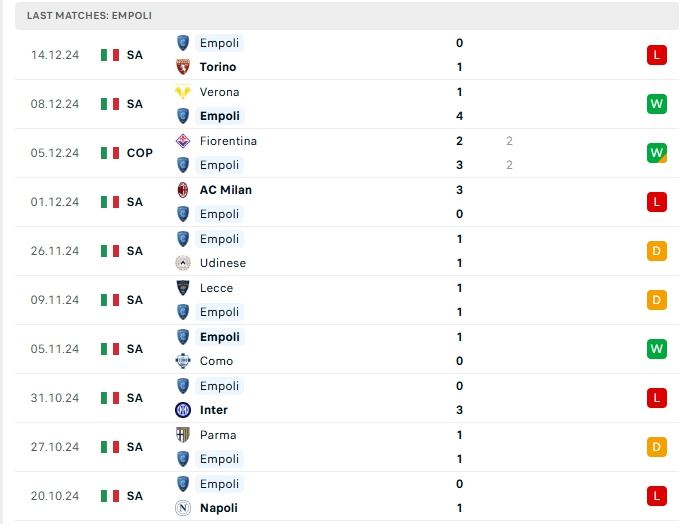Click the orange D badge for Udinese match
The height and width of the screenshot is (524, 690).
click(x=656, y=251)
